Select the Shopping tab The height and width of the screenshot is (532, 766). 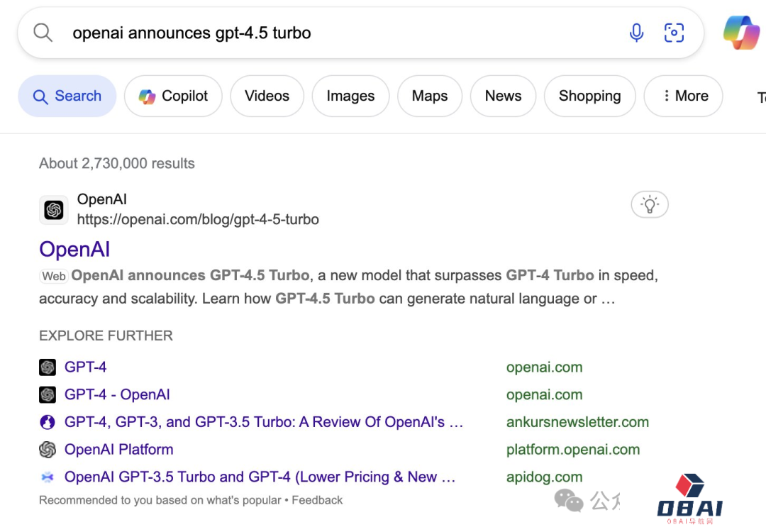click(x=589, y=96)
